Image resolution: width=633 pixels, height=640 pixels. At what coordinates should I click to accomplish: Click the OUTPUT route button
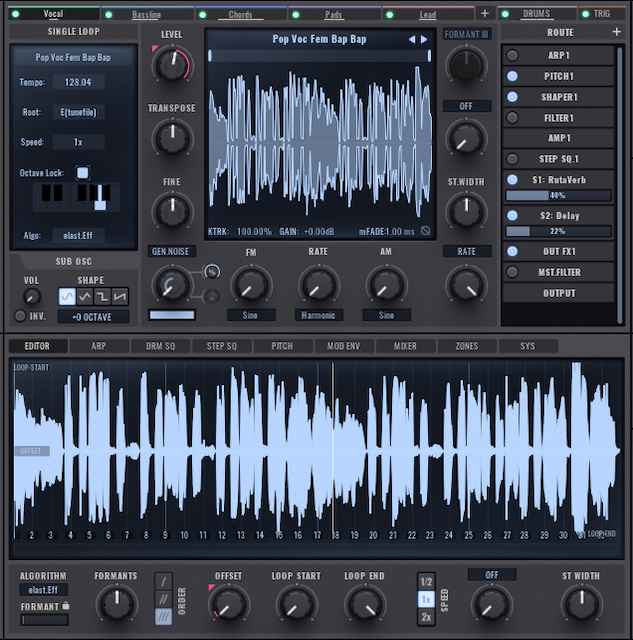(559, 293)
